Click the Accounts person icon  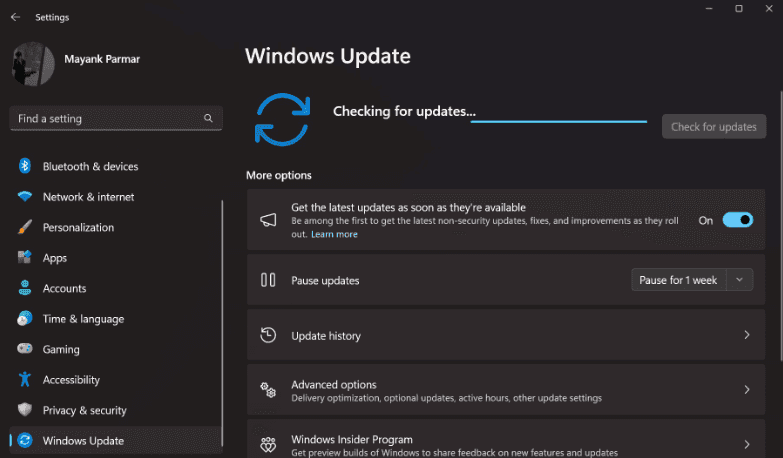click(24, 288)
